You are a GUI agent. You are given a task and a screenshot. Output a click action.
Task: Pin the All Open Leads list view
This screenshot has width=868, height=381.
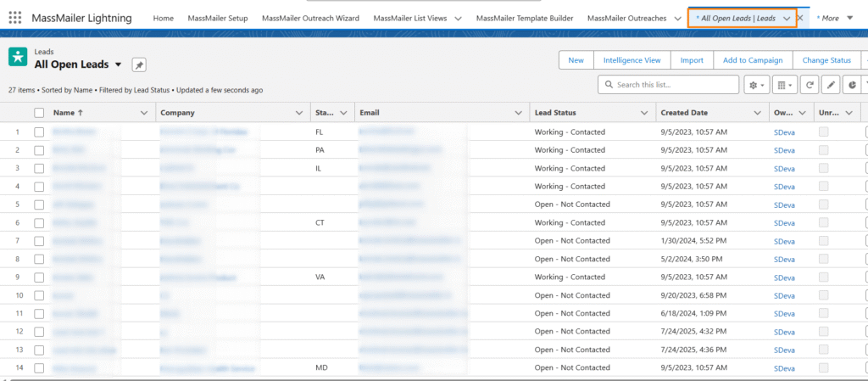click(139, 65)
